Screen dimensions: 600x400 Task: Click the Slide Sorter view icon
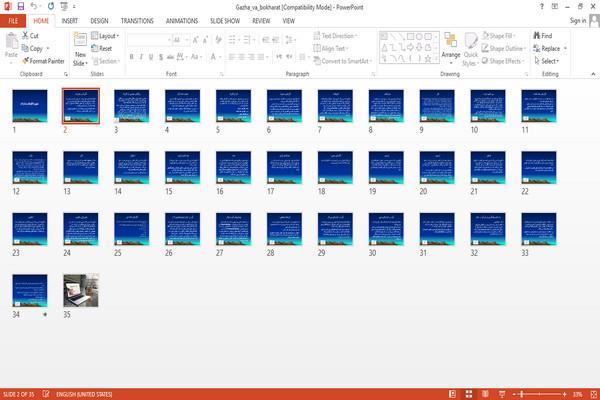point(469,394)
